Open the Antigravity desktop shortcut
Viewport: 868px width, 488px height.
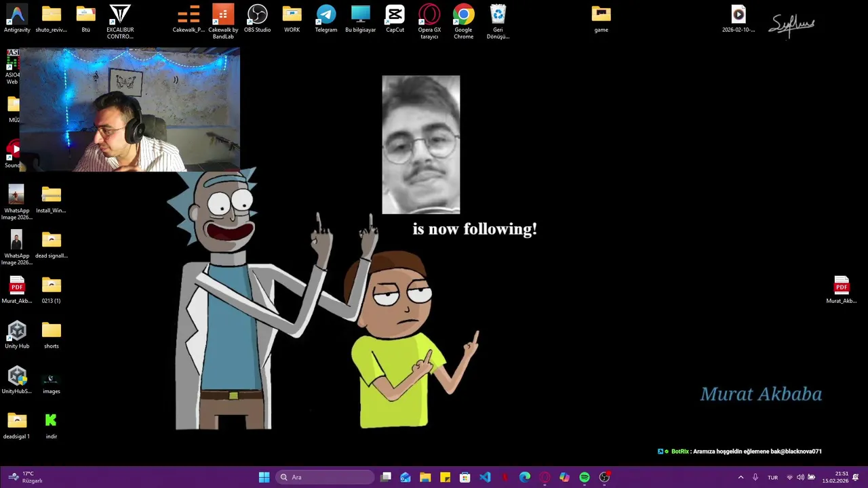(x=17, y=19)
